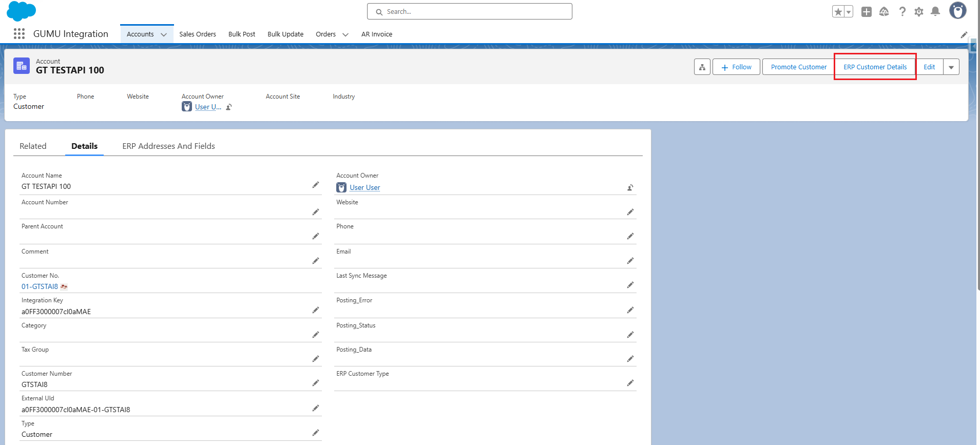The image size is (980, 445).
Task: Edit the Account Name field pencil
Action: pyautogui.click(x=316, y=185)
